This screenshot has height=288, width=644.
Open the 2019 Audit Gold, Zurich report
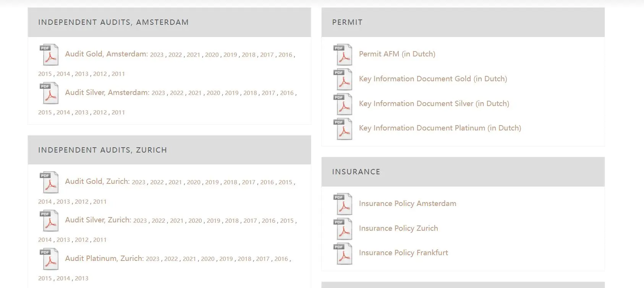(x=212, y=182)
